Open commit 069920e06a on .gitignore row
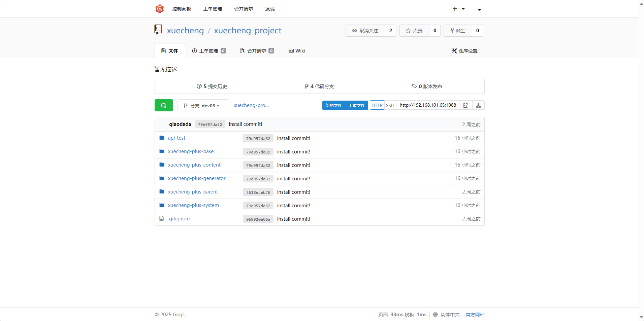This screenshot has width=644, height=321. tap(258, 219)
